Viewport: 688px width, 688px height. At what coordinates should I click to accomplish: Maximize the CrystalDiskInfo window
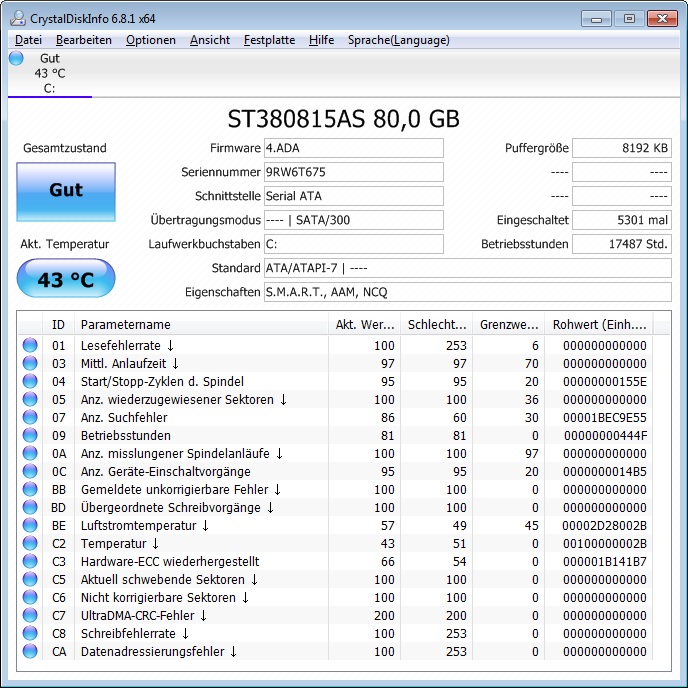(x=629, y=19)
